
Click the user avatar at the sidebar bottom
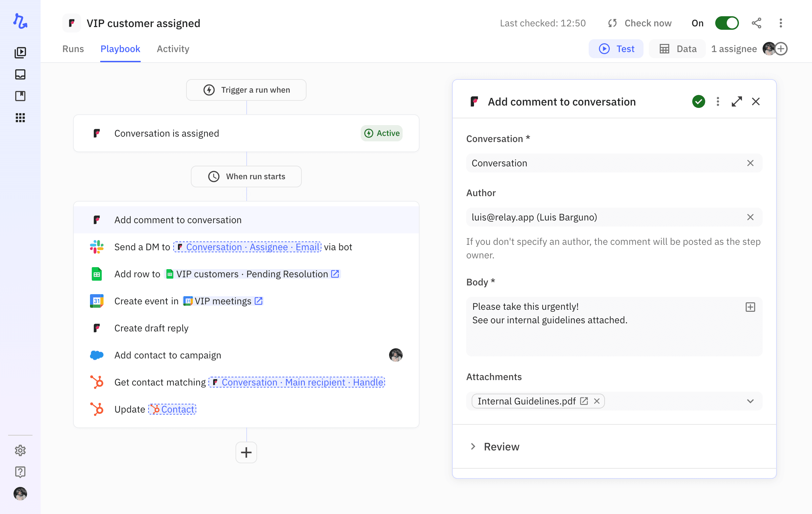tap(20, 494)
